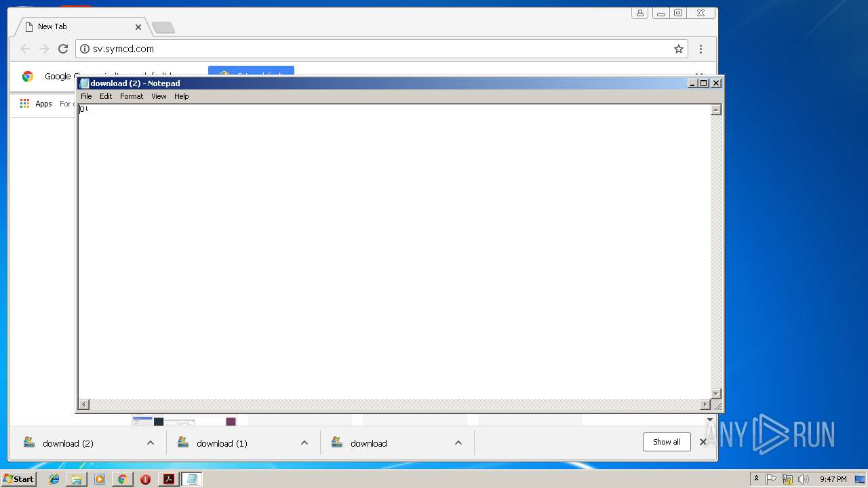Go forward in Chrome
The height and width of the screenshot is (488, 868).
click(x=44, y=49)
